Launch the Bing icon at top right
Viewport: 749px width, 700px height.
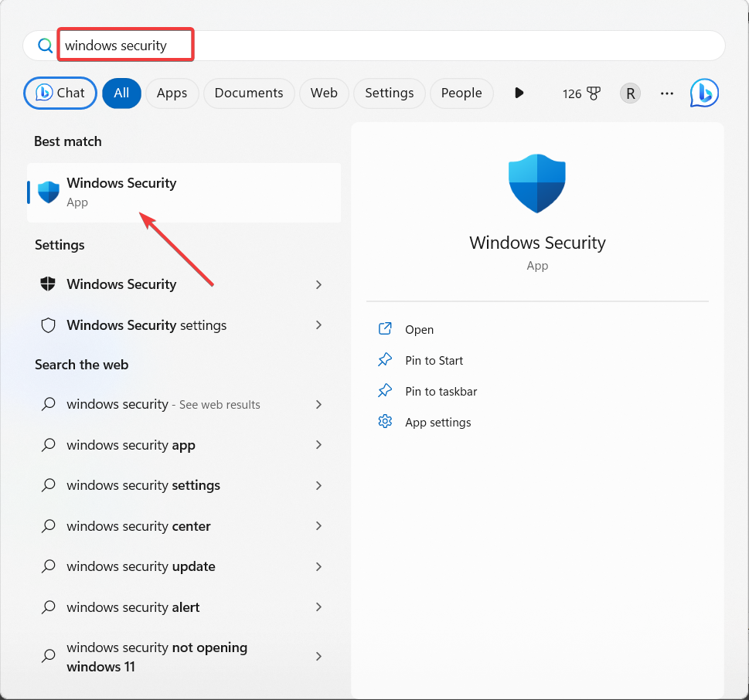coord(704,93)
